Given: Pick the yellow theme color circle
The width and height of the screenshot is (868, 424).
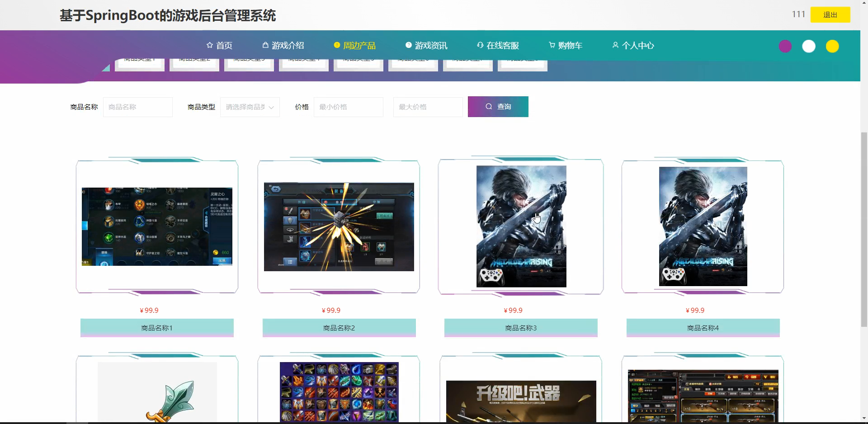Looking at the screenshot, I should tap(832, 46).
